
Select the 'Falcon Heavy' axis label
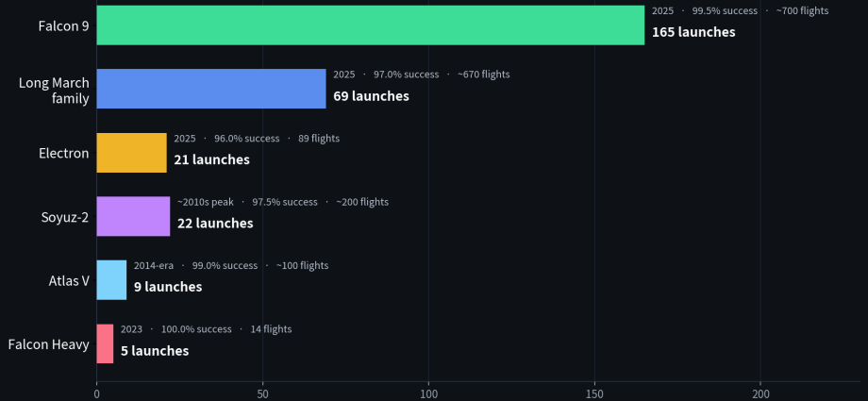[x=49, y=344]
